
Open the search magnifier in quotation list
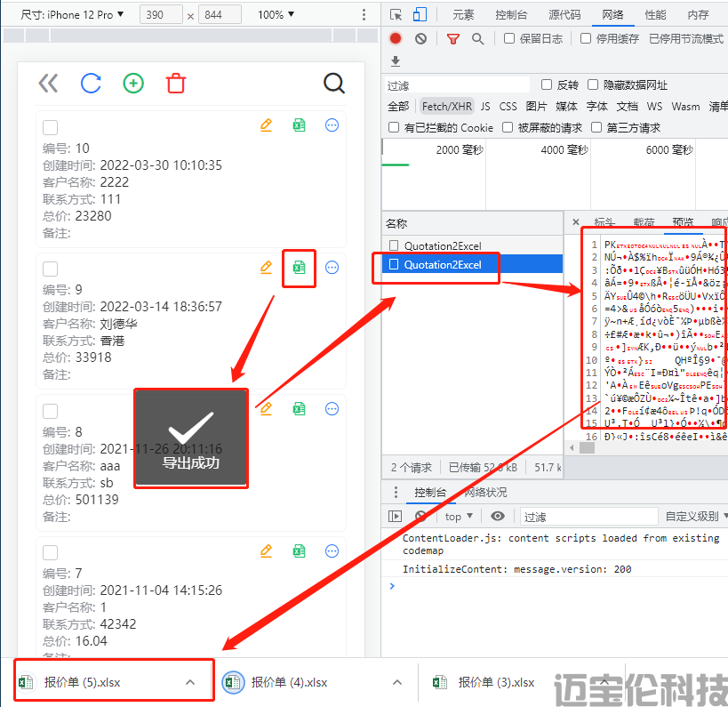pyautogui.click(x=334, y=84)
